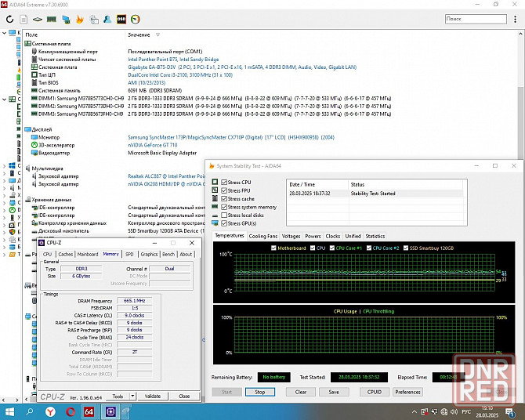Open taskbar volume speaker icon

click(454, 411)
